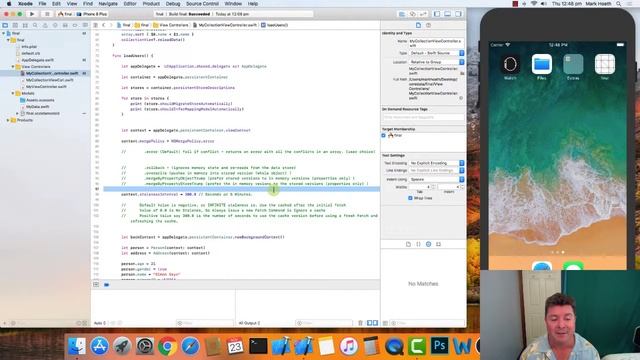Toggle the console view in debug area
This screenshot has width=640, height=360.
[x=375, y=323]
